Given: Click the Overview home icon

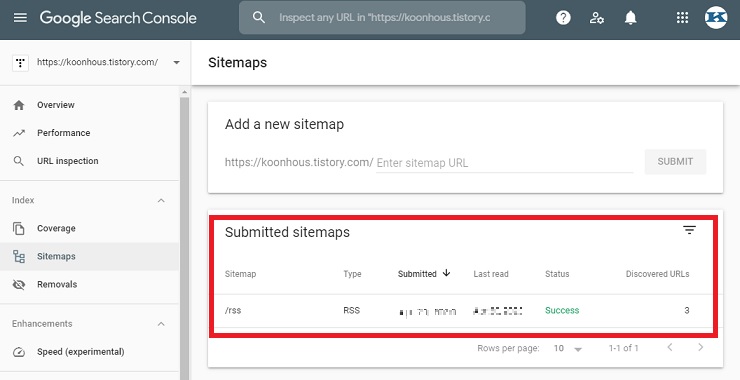Looking at the screenshot, I should click(x=19, y=105).
